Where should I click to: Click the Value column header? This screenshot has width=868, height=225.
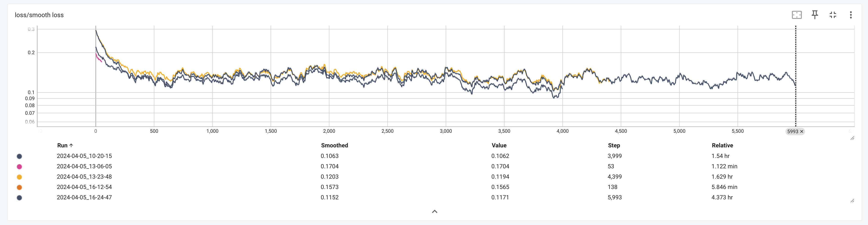click(499, 146)
